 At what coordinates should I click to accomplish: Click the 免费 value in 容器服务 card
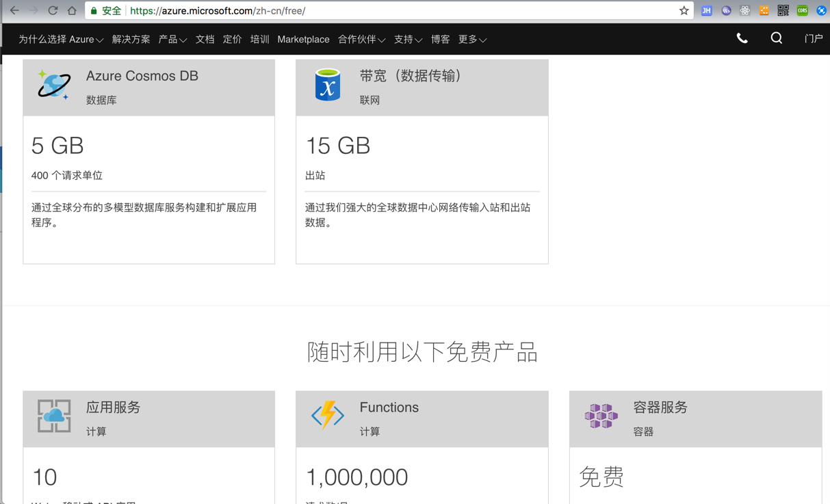[601, 477]
